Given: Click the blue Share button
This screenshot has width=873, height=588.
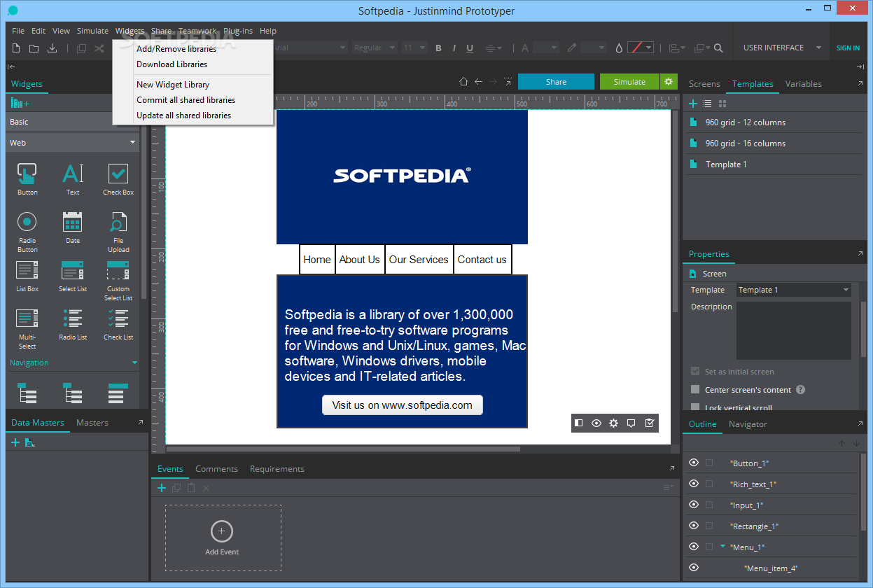Looking at the screenshot, I should (x=556, y=82).
